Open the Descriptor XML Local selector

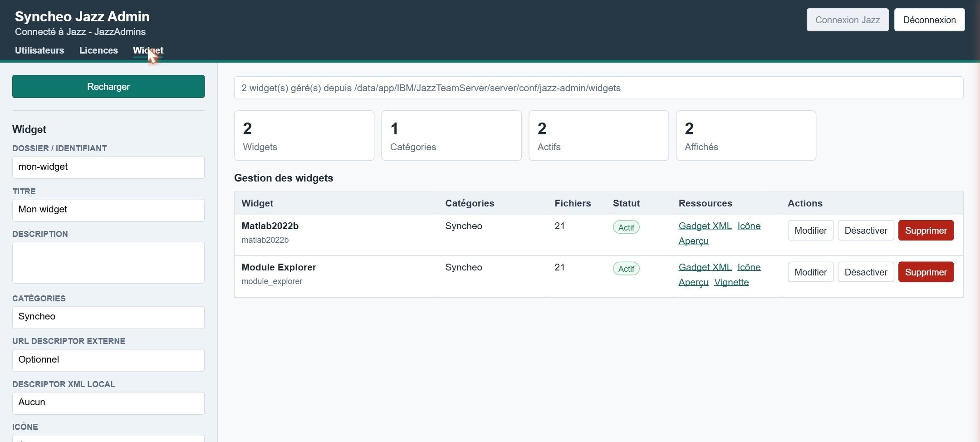click(x=108, y=403)
